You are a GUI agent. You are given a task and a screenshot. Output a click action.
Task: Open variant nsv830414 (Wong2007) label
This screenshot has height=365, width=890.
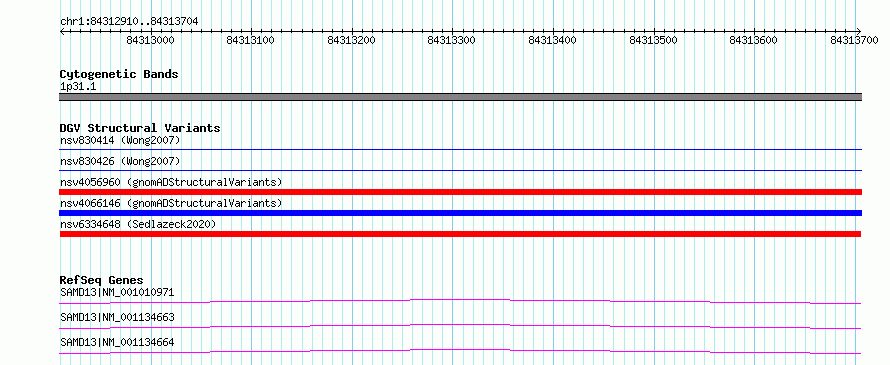pyautogui.click(x=120, y=140)
